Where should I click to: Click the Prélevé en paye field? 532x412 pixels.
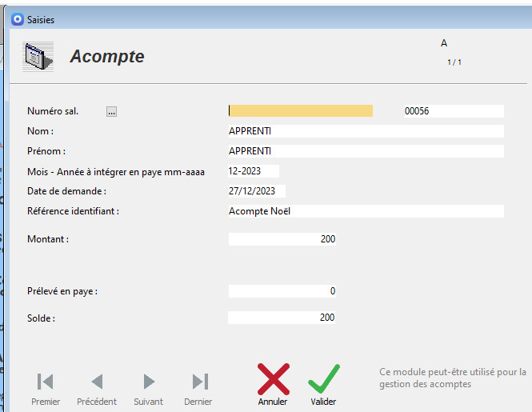click(x=282, y=291)
